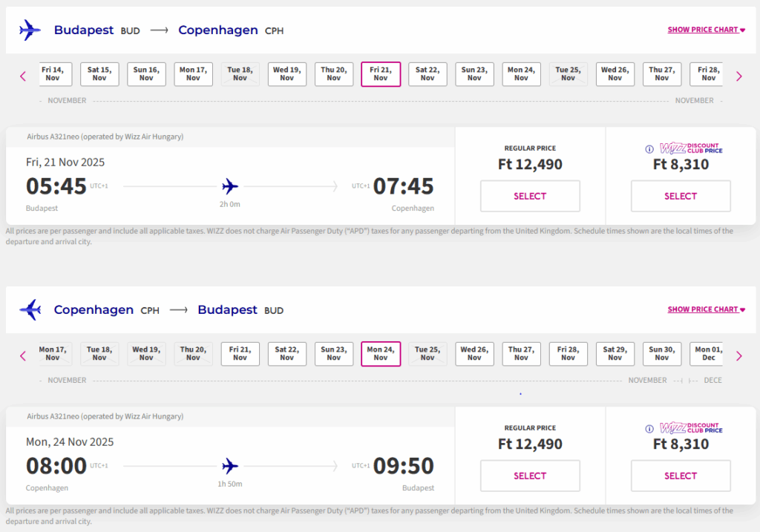Click the 05:45 Budapest departure flight card
The height and width of the screenshot is (532, 760).
[230, 185]
